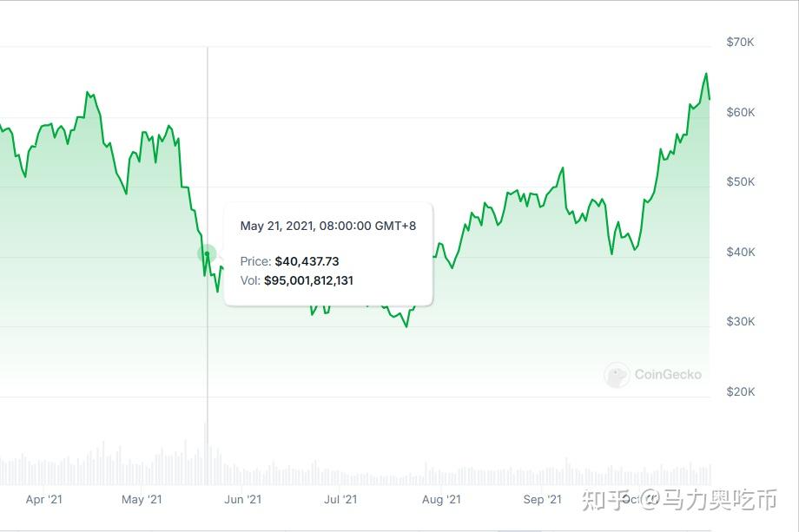Click the Apr '21 date label
Viewport: 799px width, 532px height.
44,499
